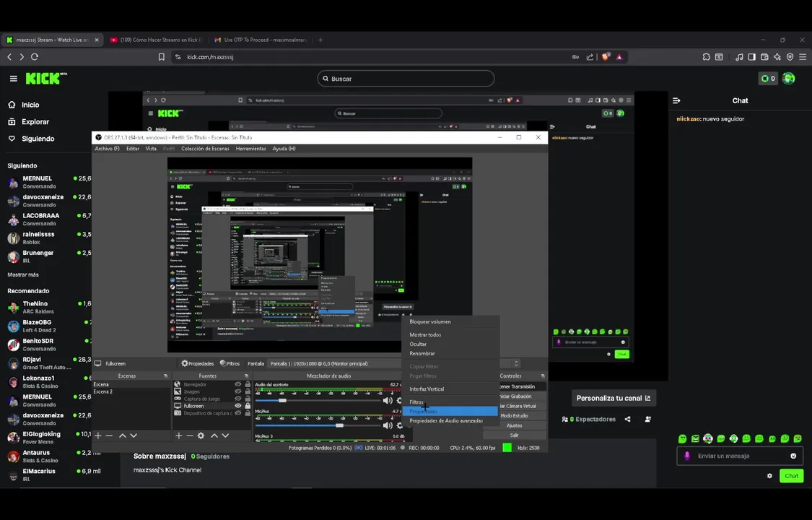Open the browser main menu icon
The width and height of the screenshot is (812, 520).
pos(803,57)
